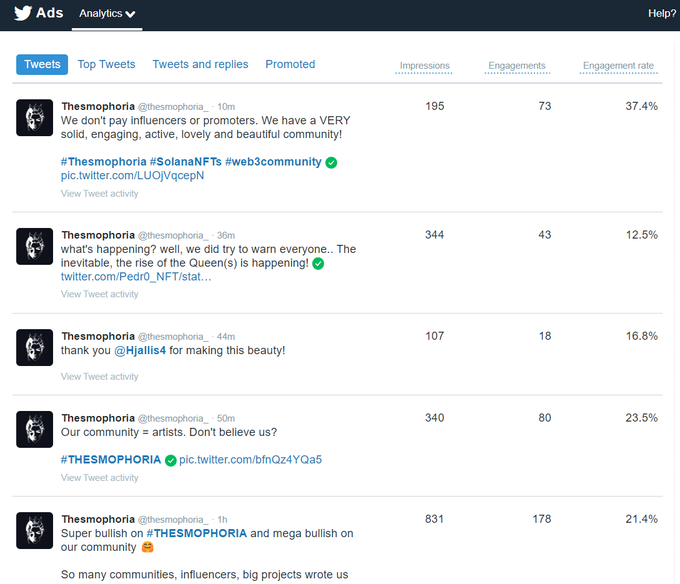Click the Impressions column header
This screenshot has height=584, width=680.
pyautogui.click(x=425, y=65)
